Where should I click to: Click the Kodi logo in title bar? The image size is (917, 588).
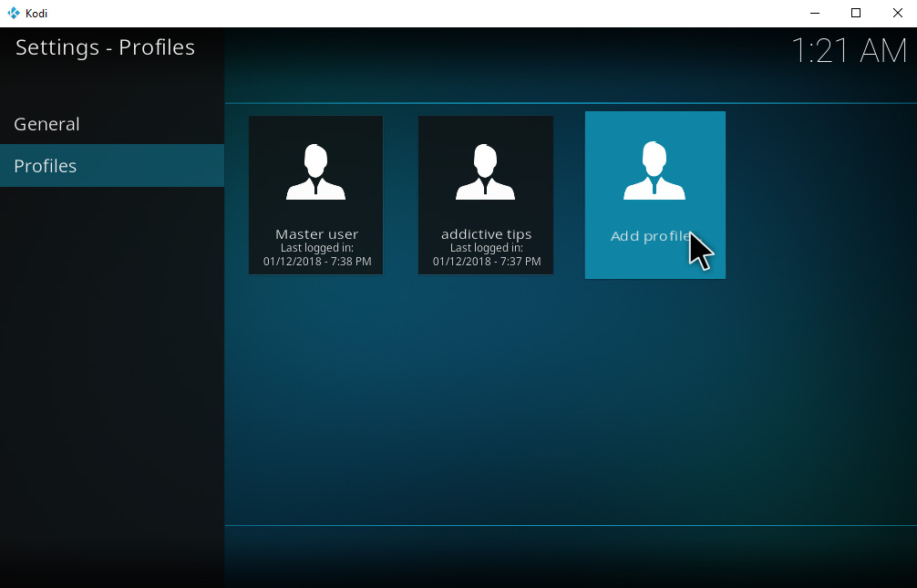[x=14, y=13]
